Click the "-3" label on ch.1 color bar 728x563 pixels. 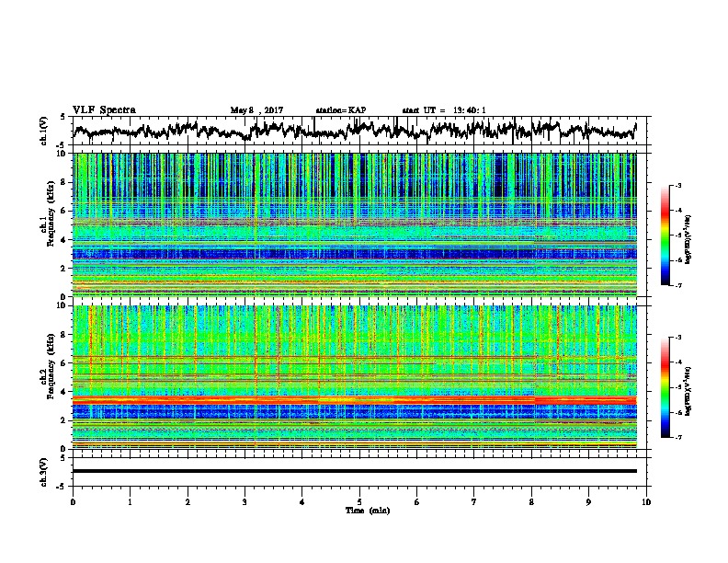[678, 185]
